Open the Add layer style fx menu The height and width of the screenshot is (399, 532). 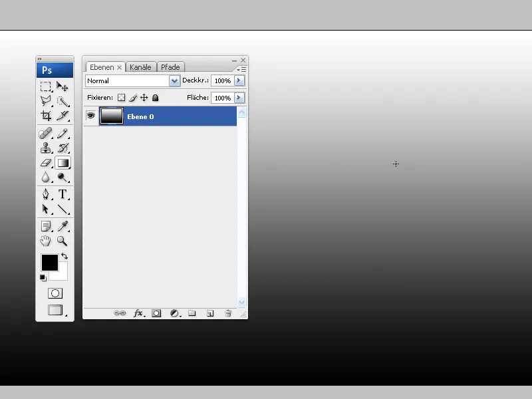point(138,313)
